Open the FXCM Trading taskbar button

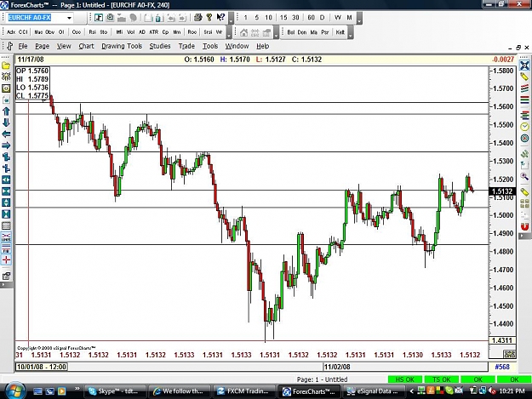[x=244, y=391]
